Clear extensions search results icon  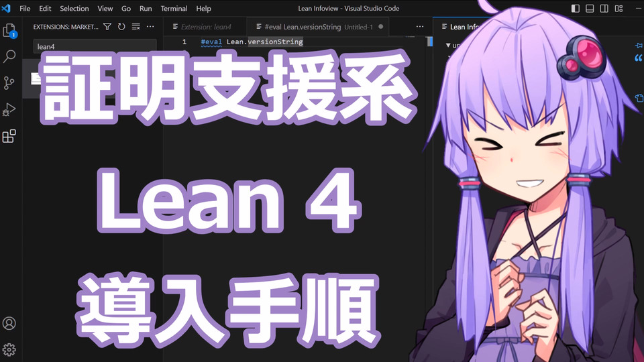[x=136, y=27]
